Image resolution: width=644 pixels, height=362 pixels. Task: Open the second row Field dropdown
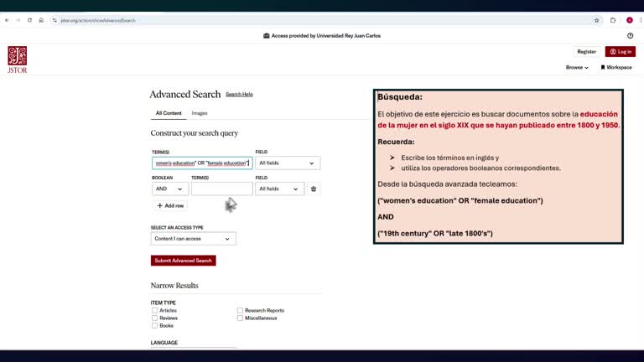tap(279, 189)
